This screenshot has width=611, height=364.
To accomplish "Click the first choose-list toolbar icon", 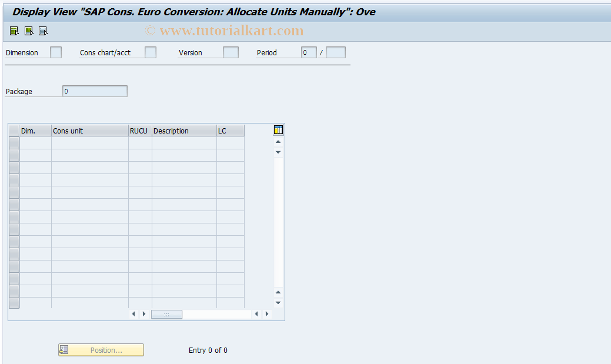I will 14,31.
